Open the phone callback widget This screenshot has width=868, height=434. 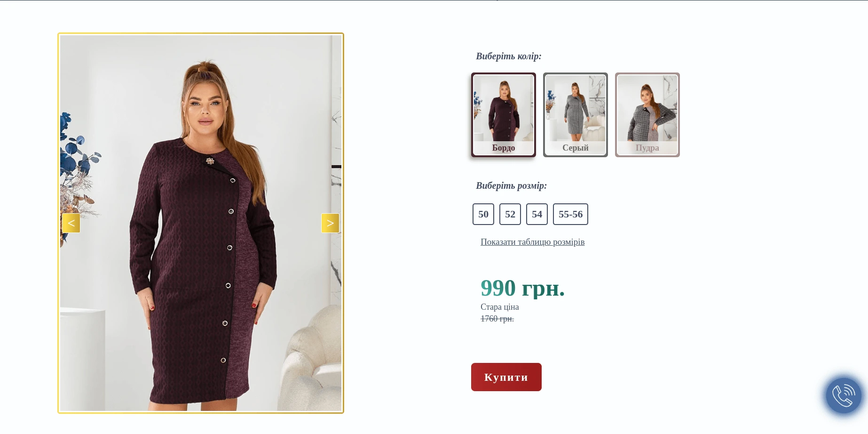[x=844, y=395]
